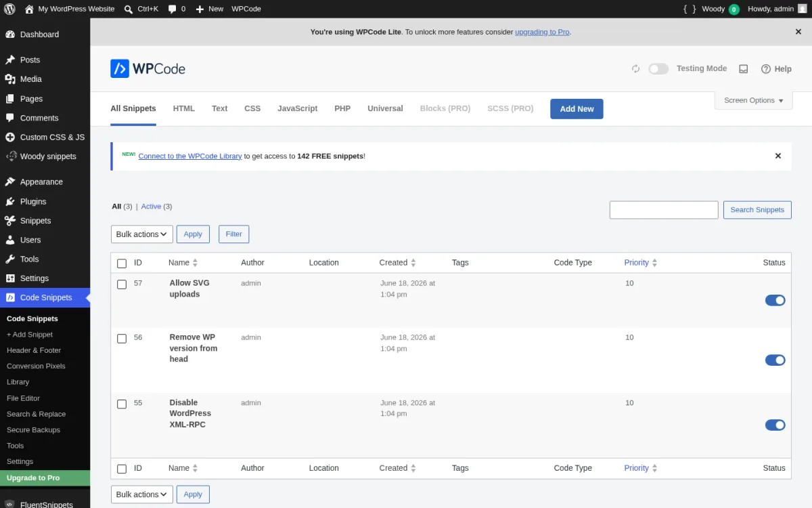The width and height of the screenshot is (812, 508).
Task: Check the select-all box in table footer
Action: [x=122, y=469]
